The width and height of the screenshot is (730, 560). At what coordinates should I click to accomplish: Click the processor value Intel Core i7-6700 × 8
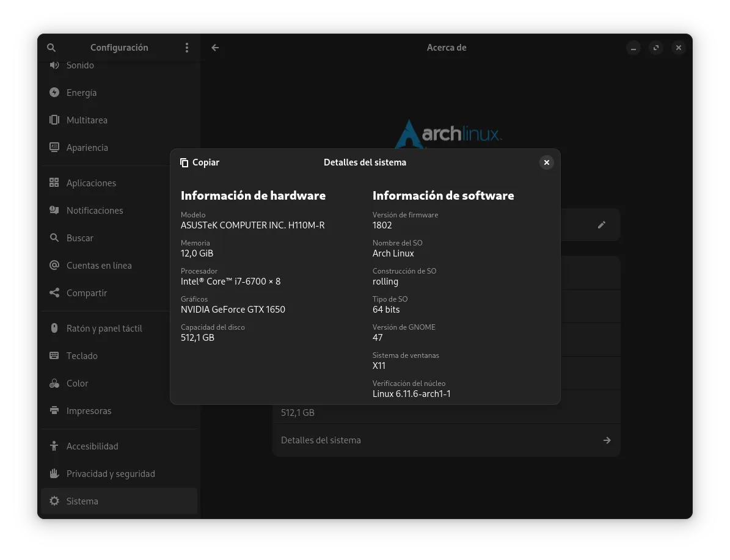[x=230, y=281]
